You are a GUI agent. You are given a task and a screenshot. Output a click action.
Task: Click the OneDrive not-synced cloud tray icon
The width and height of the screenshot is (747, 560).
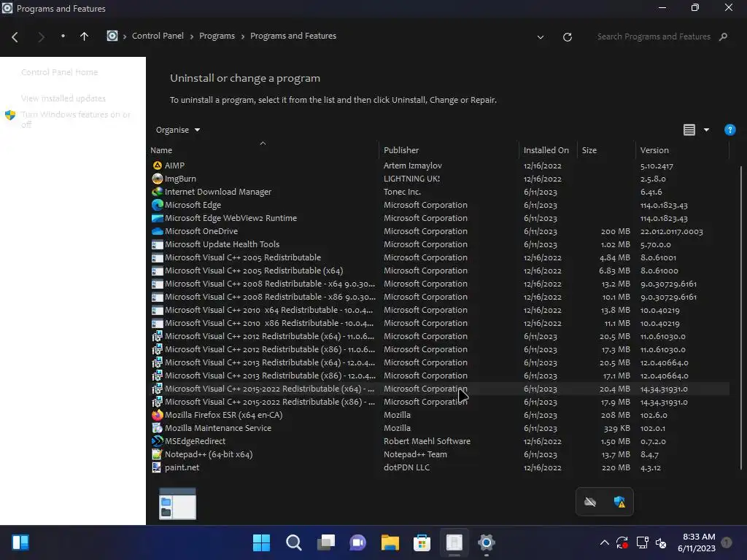coord(590,502)
